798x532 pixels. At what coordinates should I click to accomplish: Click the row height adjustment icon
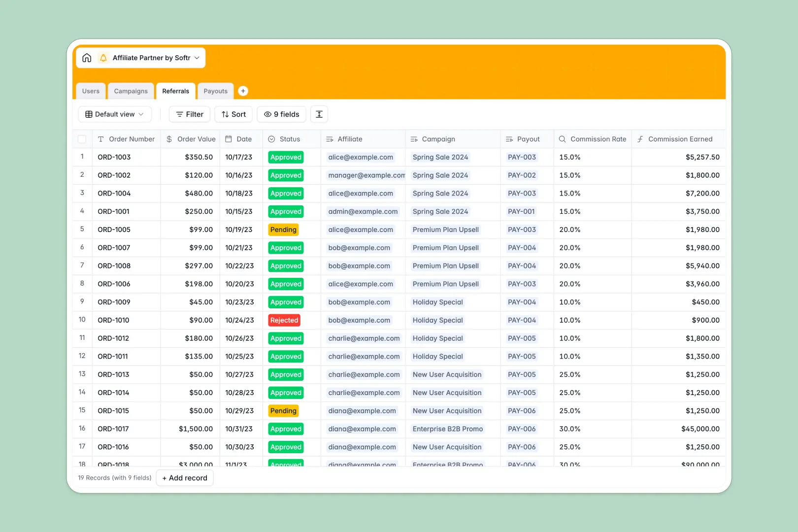coord(319,114)
